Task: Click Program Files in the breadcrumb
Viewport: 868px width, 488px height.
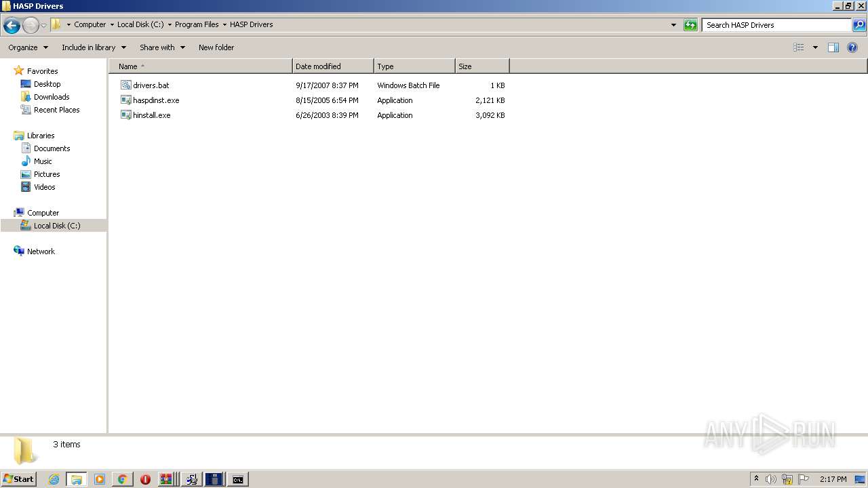Action: (197, 24)
